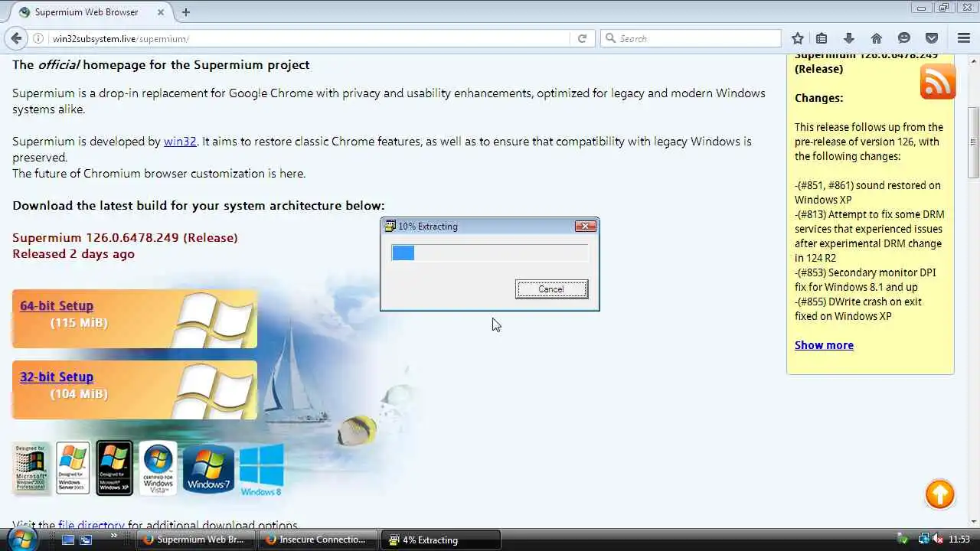Go to the browser Home page icon

tap(877, 38)
